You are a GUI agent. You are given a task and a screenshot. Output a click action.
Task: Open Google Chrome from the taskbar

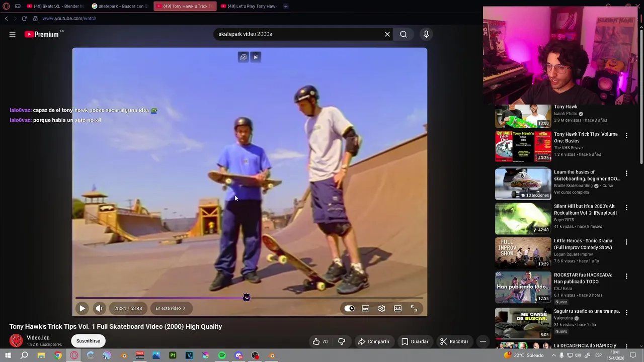tap(58, 355)
